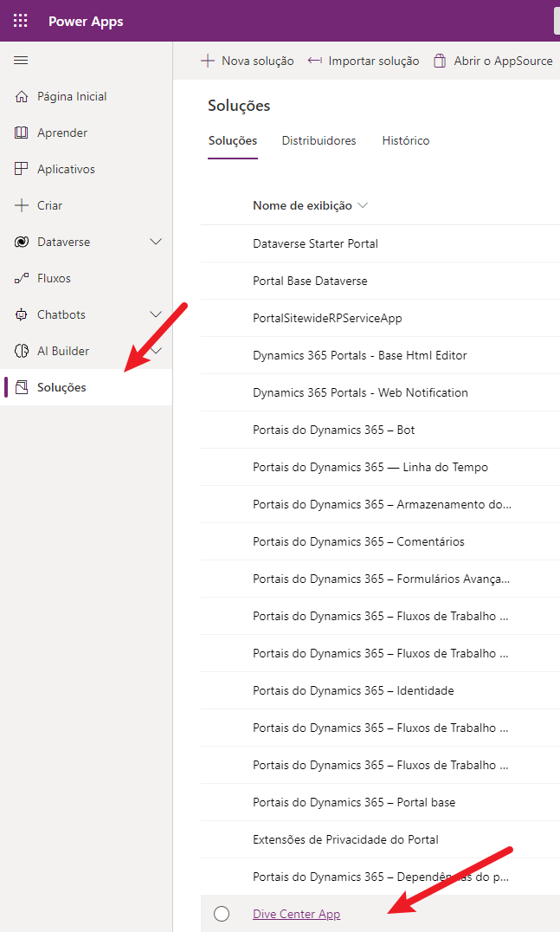
Task: Select Dataverse Starter Portal row
Action: (x=380, y=243)
